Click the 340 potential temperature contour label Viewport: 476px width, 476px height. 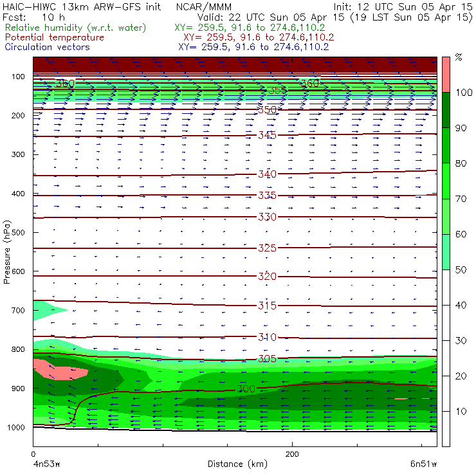point(267,174)
